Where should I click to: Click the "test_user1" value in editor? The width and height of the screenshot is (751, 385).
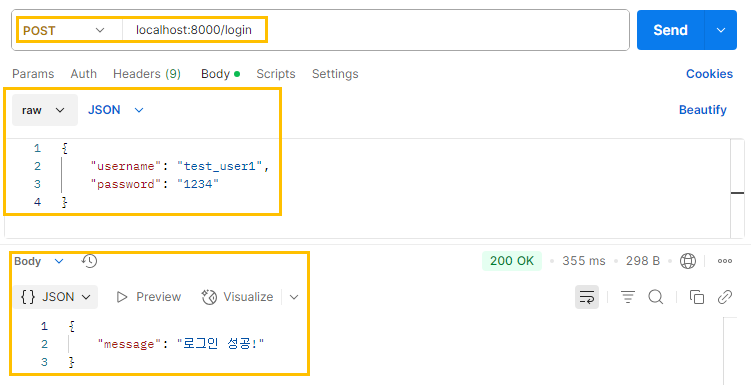tap(220, 166)
